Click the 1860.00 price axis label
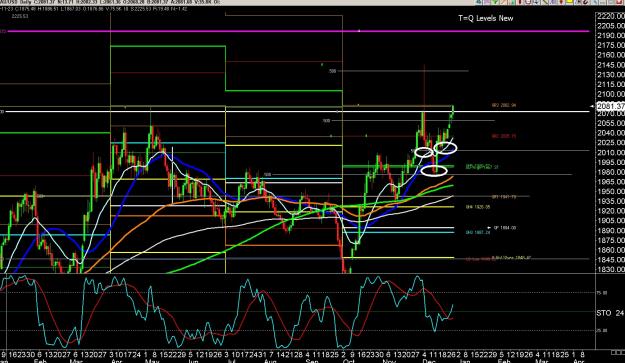625x363 pixels. (x=611, y=250)
